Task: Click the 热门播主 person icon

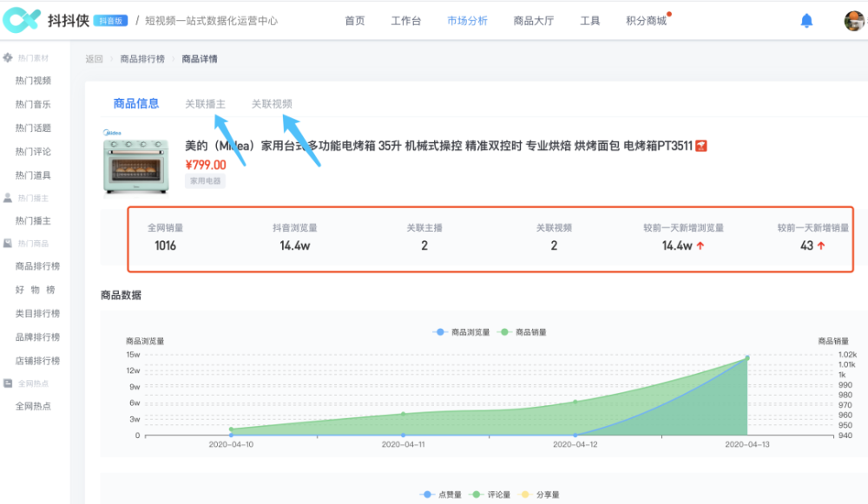Action: [x=8, y=198]
